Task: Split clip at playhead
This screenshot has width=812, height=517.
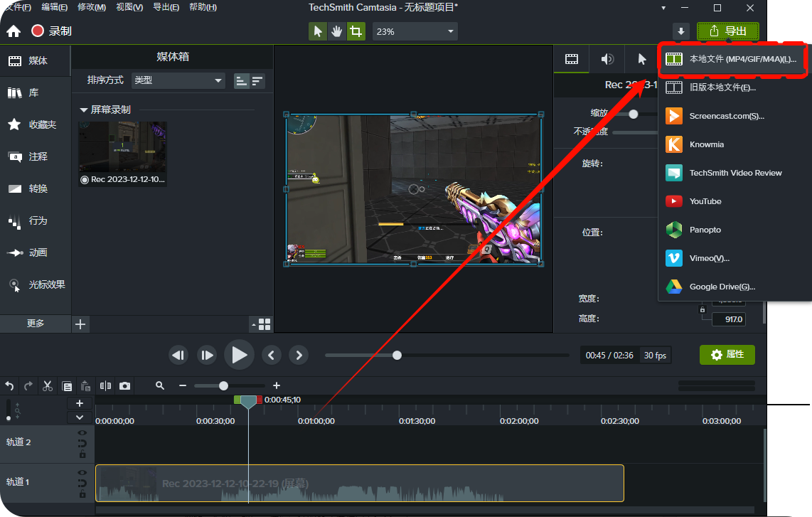Action: [105, 386]
